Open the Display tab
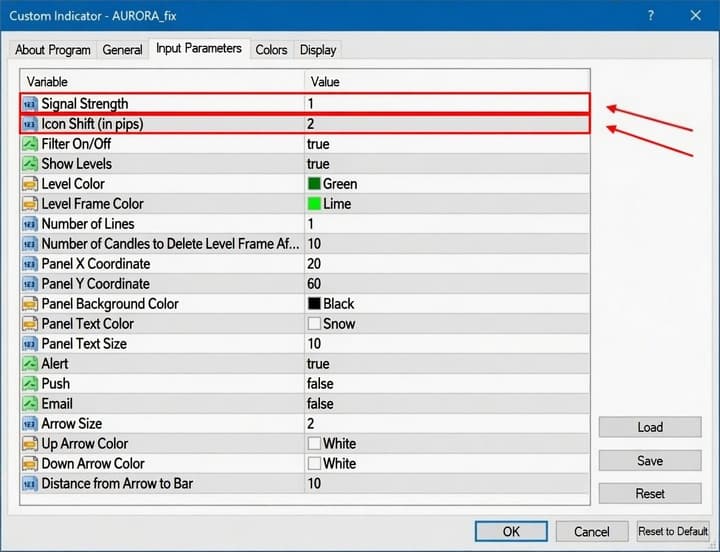720x552 pixels. coord(318,50)
